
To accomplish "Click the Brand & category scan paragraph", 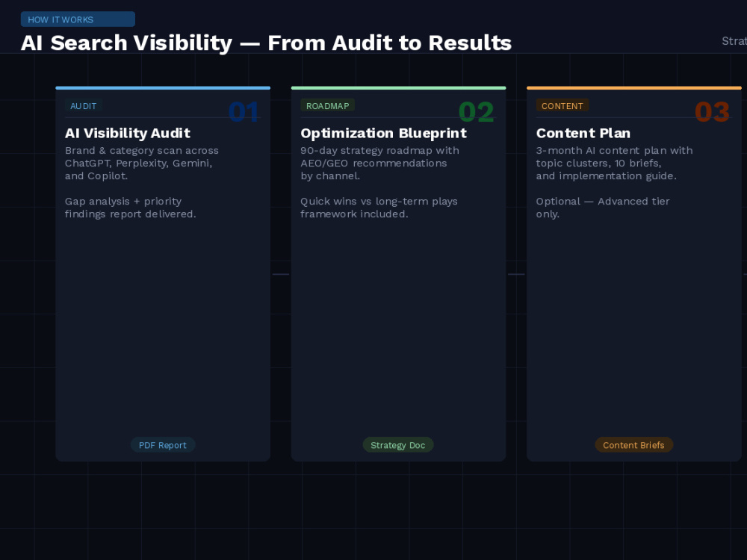I will pos(142,163).
